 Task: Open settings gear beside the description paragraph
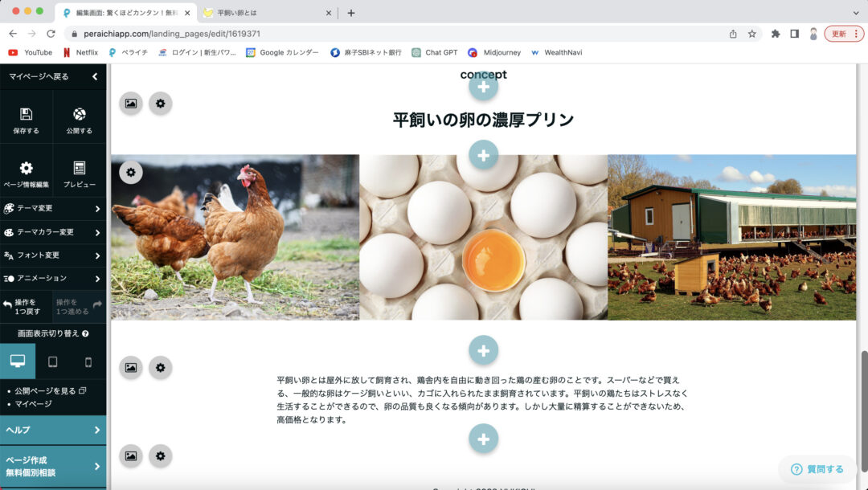161,367
